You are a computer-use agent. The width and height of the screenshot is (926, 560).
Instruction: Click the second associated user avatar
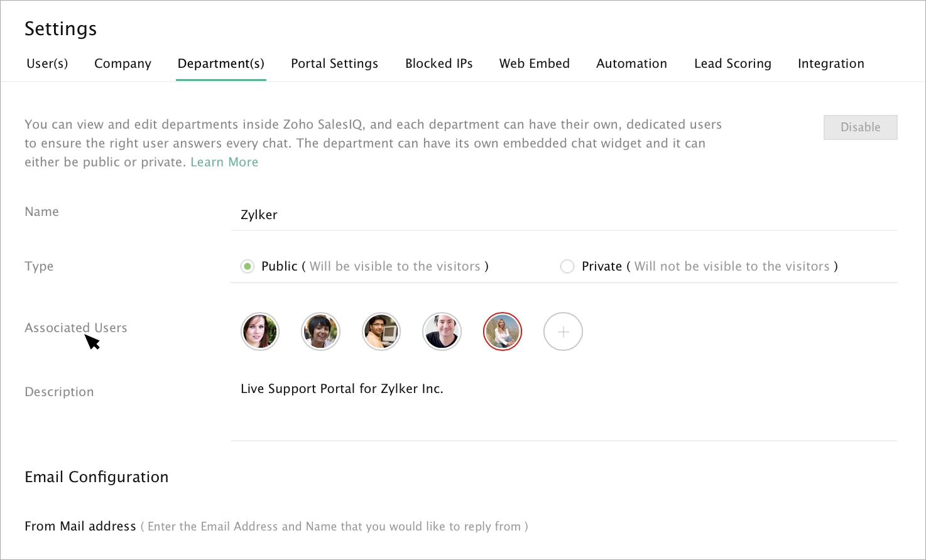(320, 331)
